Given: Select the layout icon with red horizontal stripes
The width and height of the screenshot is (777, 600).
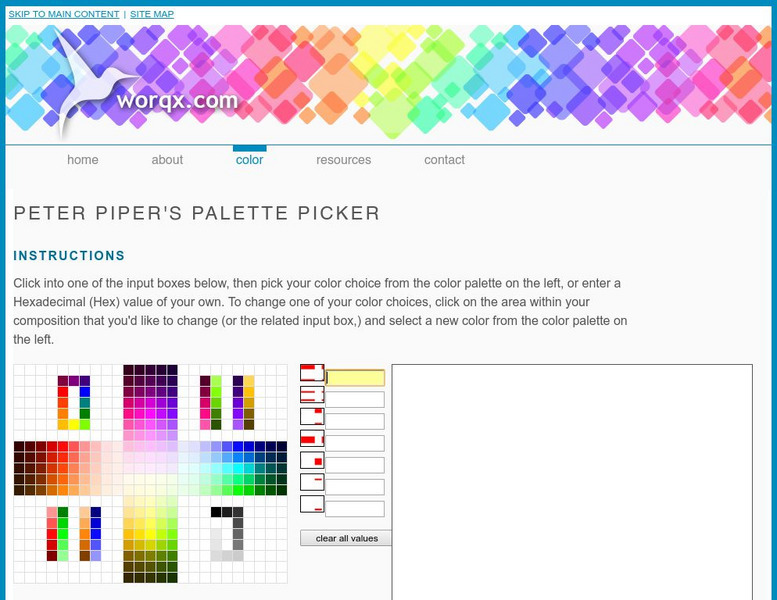Looking at the screenshot, I should pyautogui.click(x=312, y=395).
